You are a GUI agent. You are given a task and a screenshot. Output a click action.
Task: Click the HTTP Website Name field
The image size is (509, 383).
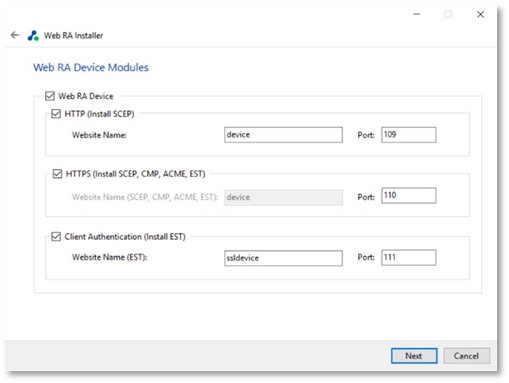283,135
